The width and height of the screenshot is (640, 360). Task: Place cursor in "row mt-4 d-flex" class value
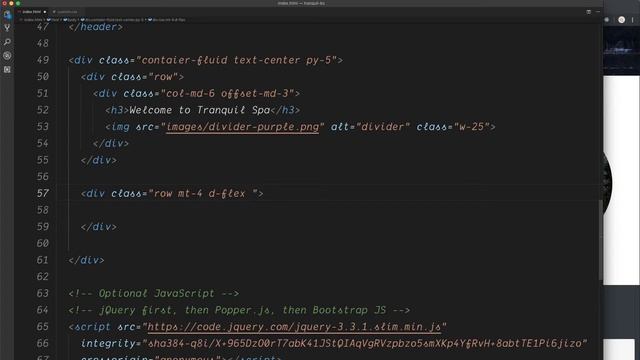click(200, 193)
